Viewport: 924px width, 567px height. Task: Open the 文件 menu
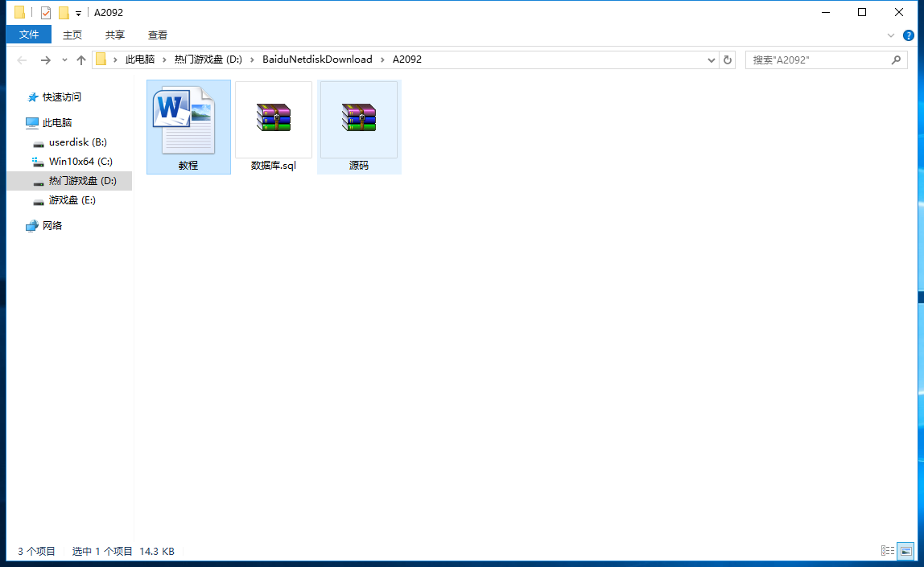(x=29, y=35)
